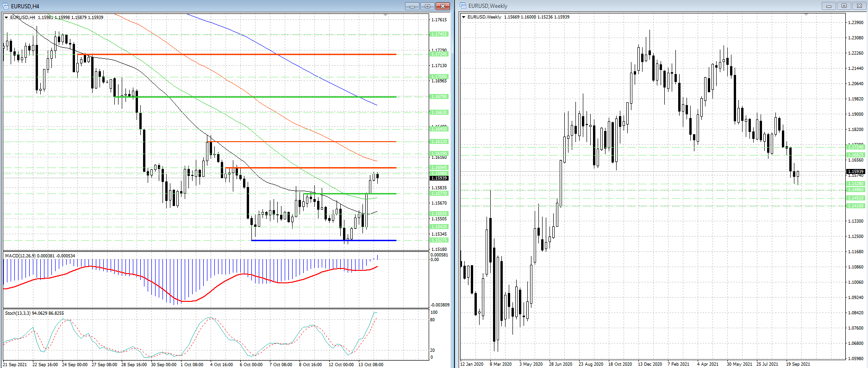Click the EURUSD,H4 window chart icon
The image size is (868, 368).
6,6
